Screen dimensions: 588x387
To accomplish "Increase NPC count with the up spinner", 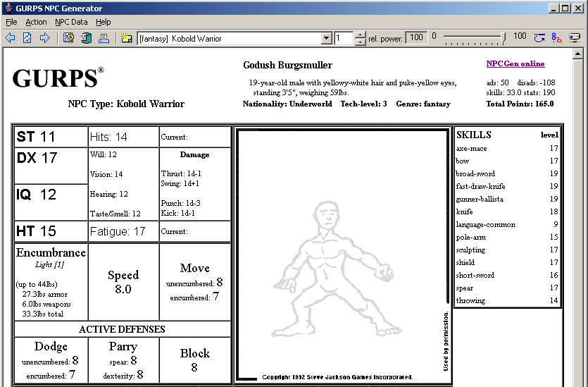I will [360, 35].
